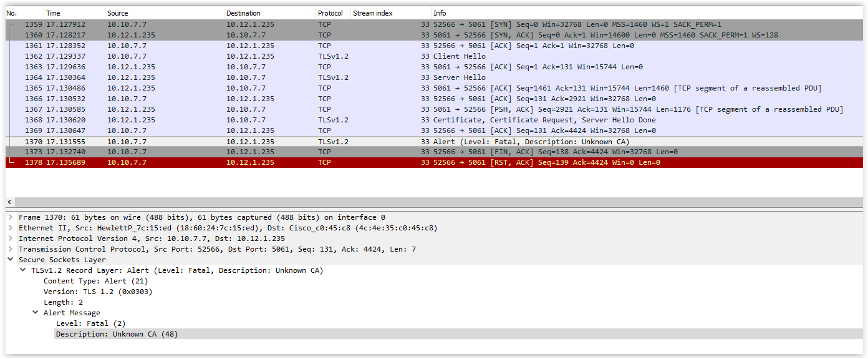
Task: Click the Info column header
Action: [x=647, y=13]
